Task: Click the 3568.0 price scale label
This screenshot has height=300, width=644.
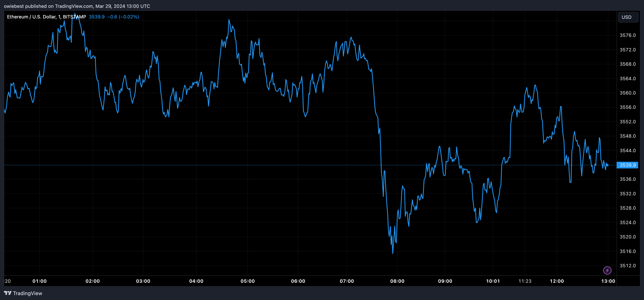Action: [x=628, y=64]
